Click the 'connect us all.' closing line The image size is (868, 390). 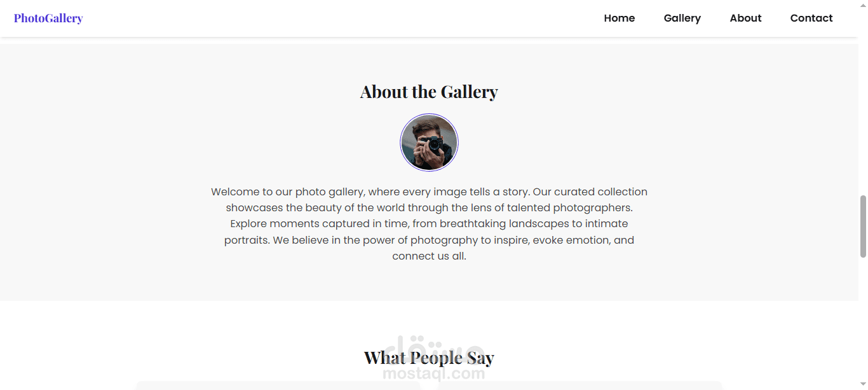429,256
